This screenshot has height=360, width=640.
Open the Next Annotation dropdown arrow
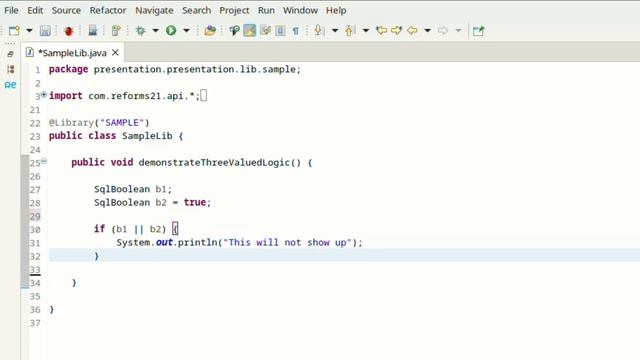pos(335,31)
